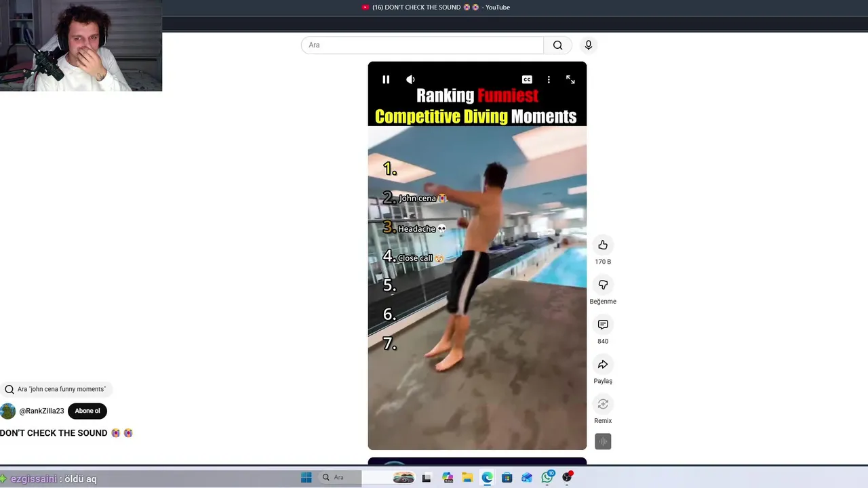Open RankZilla23 channel avatar
Image resolution: width=868 pixels, height=488 pixels.
pyautogui.click(x=8, y=411)
